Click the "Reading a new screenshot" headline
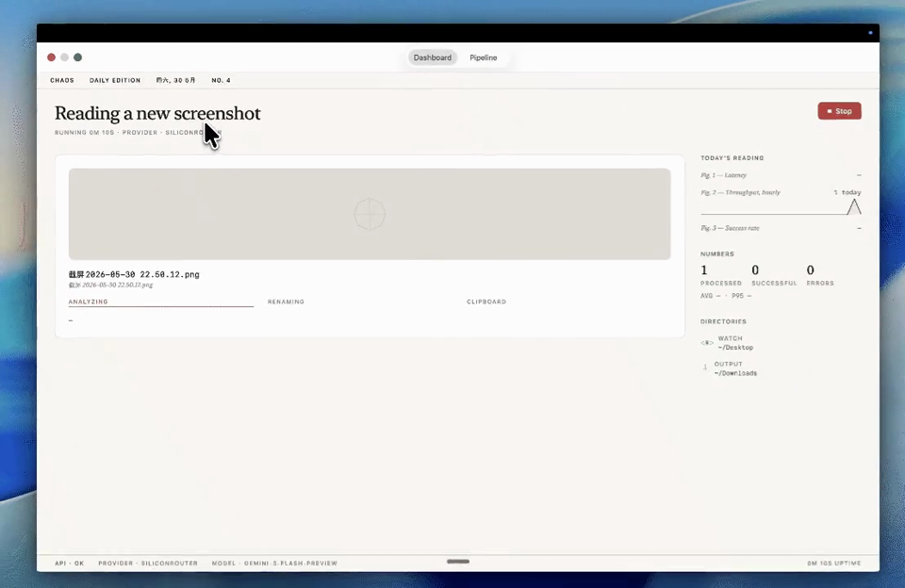This screenshot has height=588, width=905. [157, 114]
